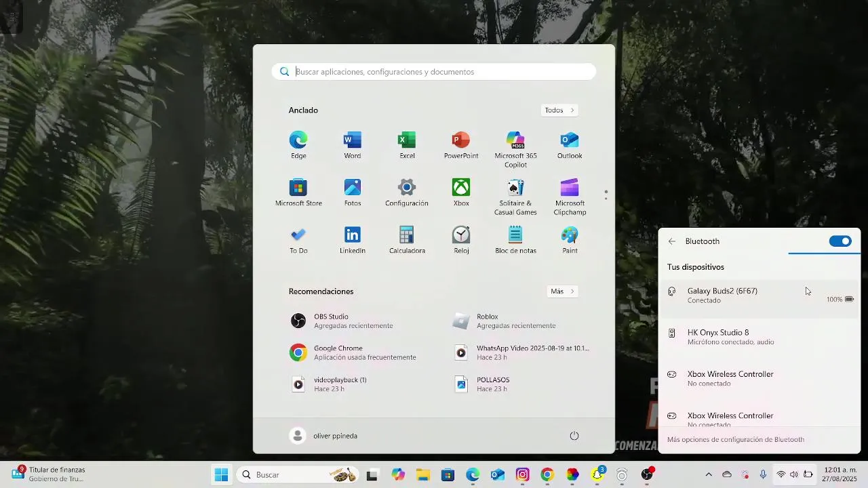Click the page dots beside pinned apps
The image size is (868, 488).
(x=606, y=195)
